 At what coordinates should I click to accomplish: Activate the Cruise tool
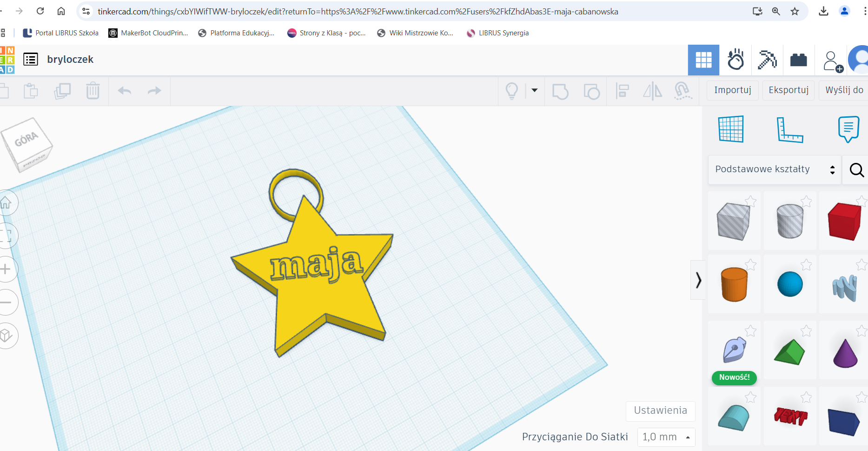click(x=682, y=91)
